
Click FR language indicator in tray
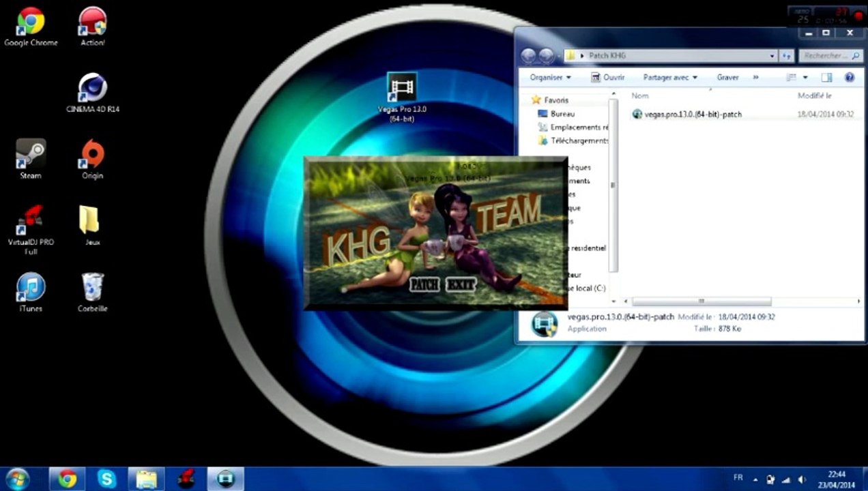click(x=738, y=478)
